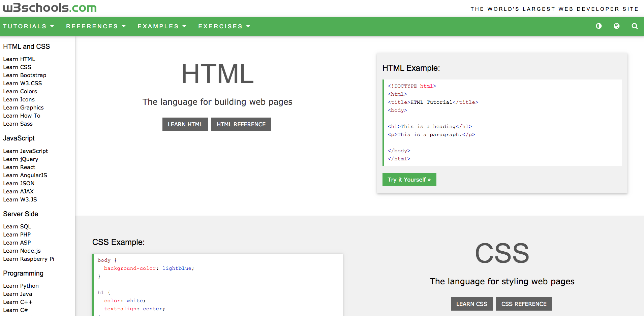Click the Learn HTML button
The width and height of the screenshot is (644, 316).
click(x=185, y=124)
